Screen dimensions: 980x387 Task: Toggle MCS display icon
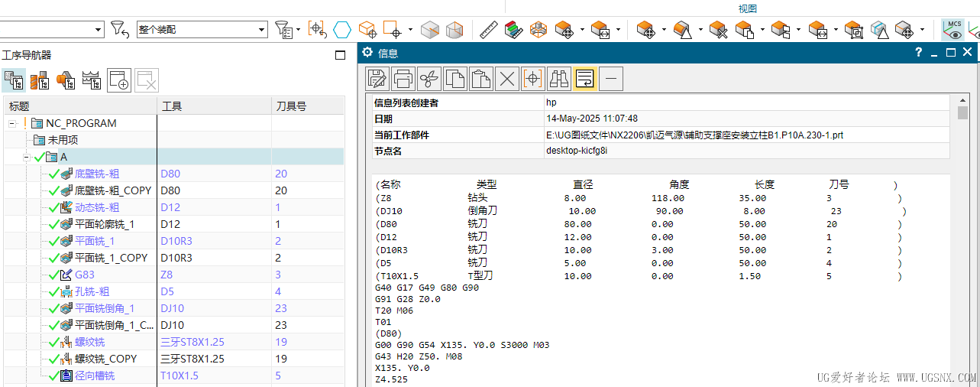click(x=953, y=30)
